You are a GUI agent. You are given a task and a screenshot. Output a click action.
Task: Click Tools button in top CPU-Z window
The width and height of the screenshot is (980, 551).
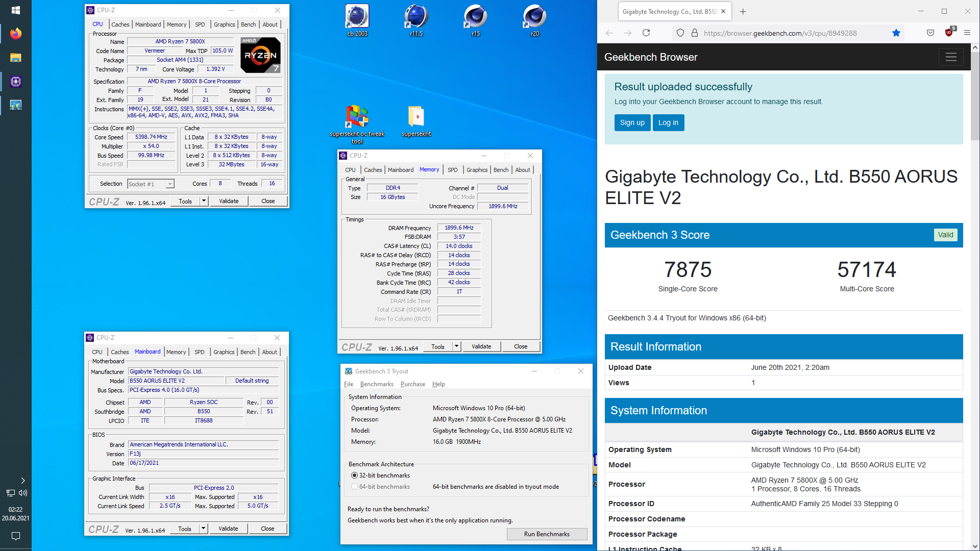point(185,201)
